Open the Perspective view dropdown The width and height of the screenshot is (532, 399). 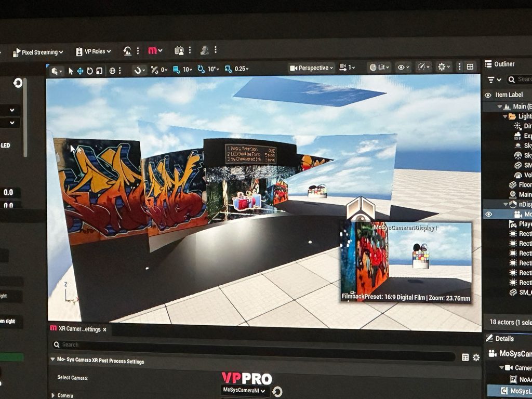point(311,68)
